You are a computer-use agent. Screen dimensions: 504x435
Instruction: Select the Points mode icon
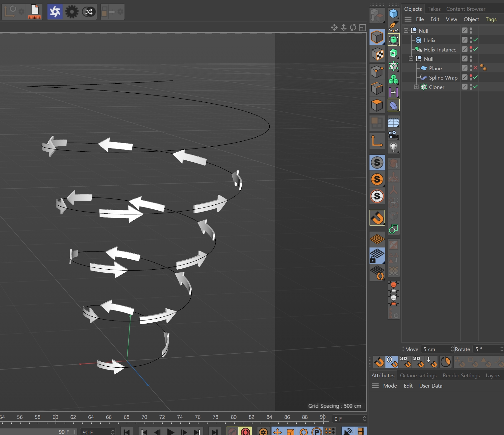click(377, 72)
